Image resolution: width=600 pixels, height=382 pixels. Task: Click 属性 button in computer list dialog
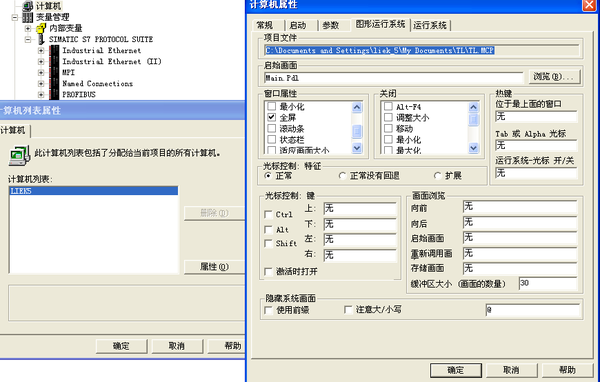[214, 266]
